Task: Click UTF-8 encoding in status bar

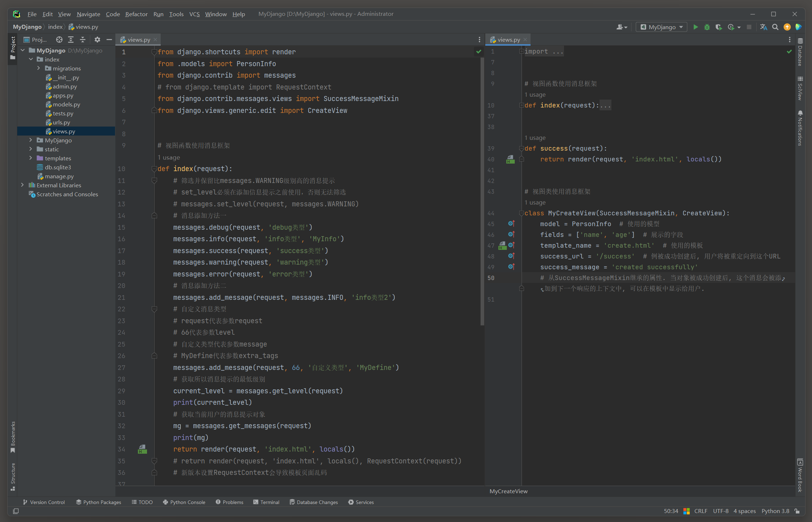Action: [721, 511]
